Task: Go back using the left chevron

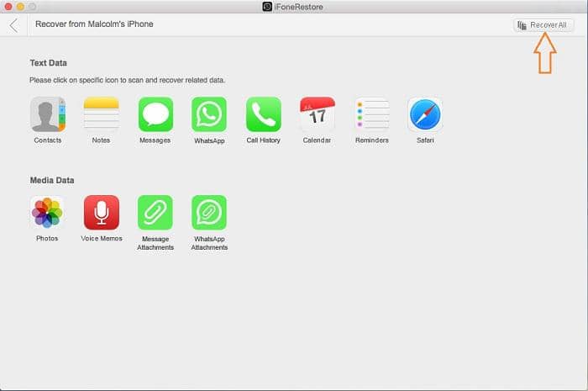Action: pos(13,25)
